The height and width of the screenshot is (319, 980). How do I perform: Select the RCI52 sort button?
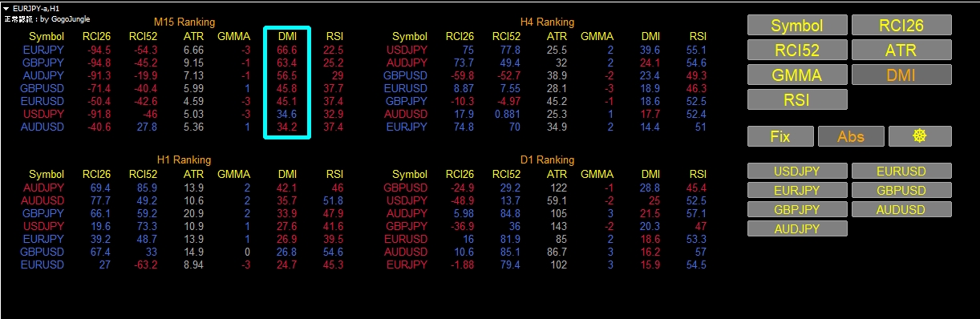tap(796, 50)
